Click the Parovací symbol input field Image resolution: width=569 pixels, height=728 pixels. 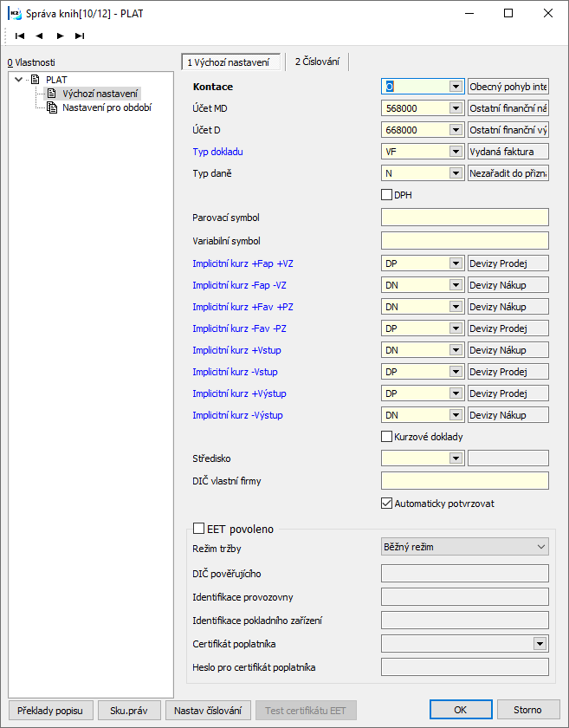pyautogui.click(x=464, y=218)
